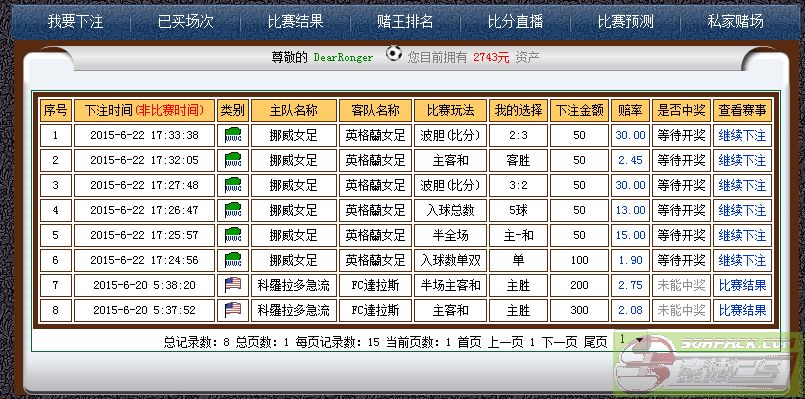The height and width of the screenshot is (399, 805).
Task: Click the WWC category icon in row 3
Action: pyautogui.click(x=233, y=185)
